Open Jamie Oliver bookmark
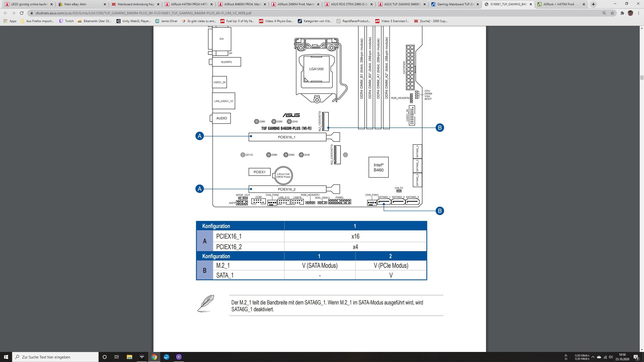This screenshot has width=644, height=362. click(166, 21)
